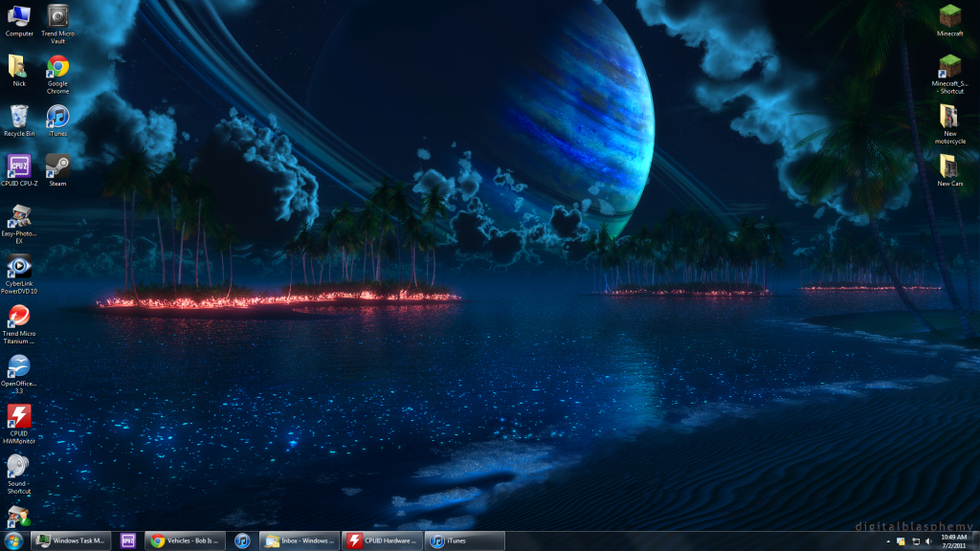The image size is (980, 551).
Task: Select the Nick folder on the desktop
Action: pos(19,71)
